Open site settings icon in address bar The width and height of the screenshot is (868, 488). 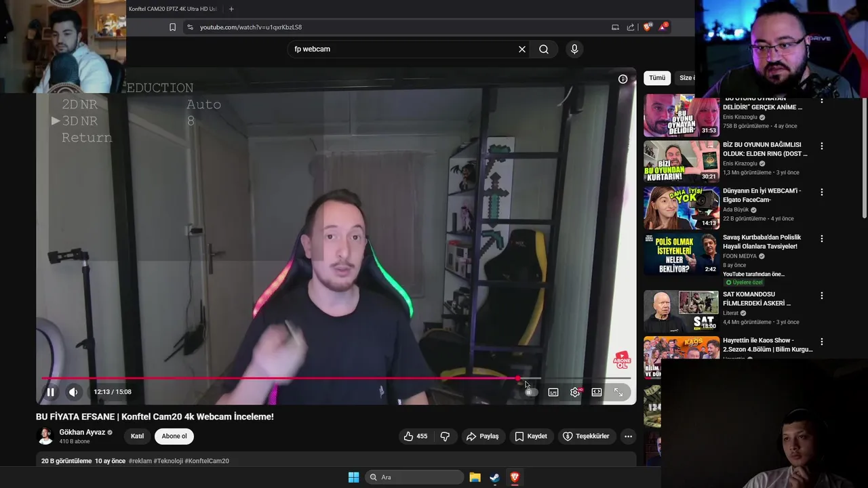tap(190, 27)
